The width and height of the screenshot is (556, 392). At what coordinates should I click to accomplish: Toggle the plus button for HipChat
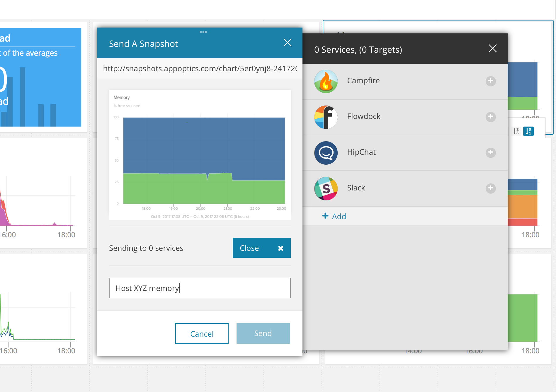pyautogui.click(x=490, y=153)
